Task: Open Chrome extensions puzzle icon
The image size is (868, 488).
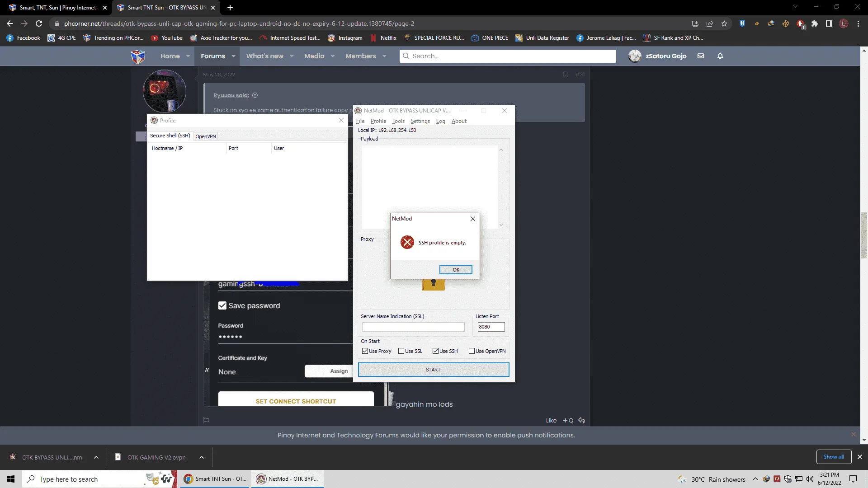Action: (815, 23)
